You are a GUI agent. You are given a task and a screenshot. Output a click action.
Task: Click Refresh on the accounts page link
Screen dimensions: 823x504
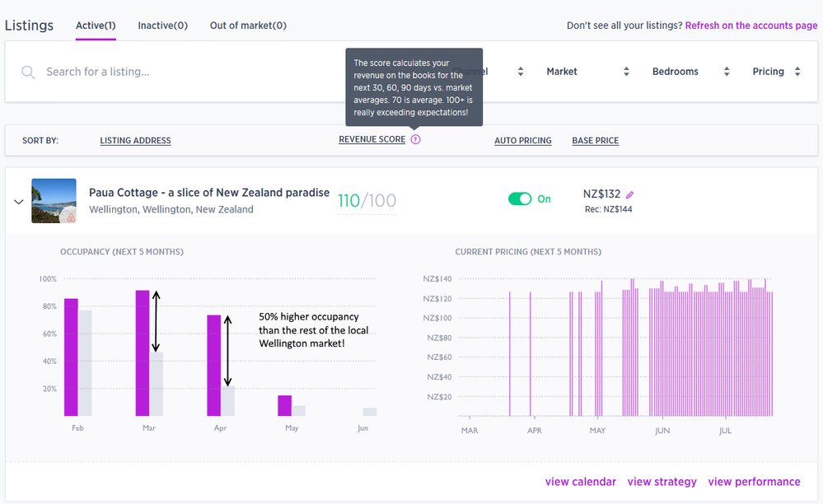pos(751,26)
